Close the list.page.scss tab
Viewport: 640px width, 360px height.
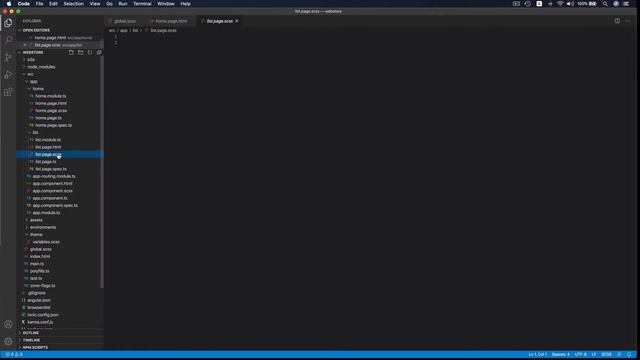pos(237,21)
